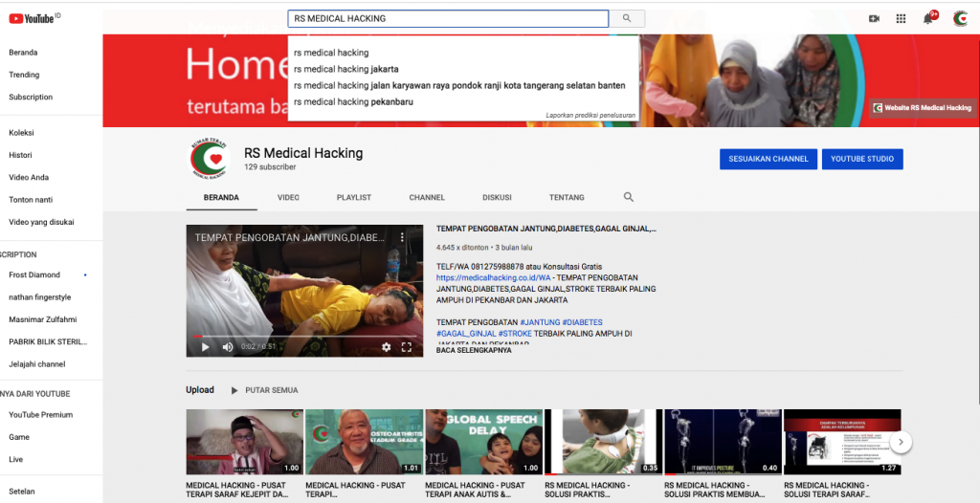980x503 pixels.
Task: Click the featured video progress bar
Action: pos(304,337)
